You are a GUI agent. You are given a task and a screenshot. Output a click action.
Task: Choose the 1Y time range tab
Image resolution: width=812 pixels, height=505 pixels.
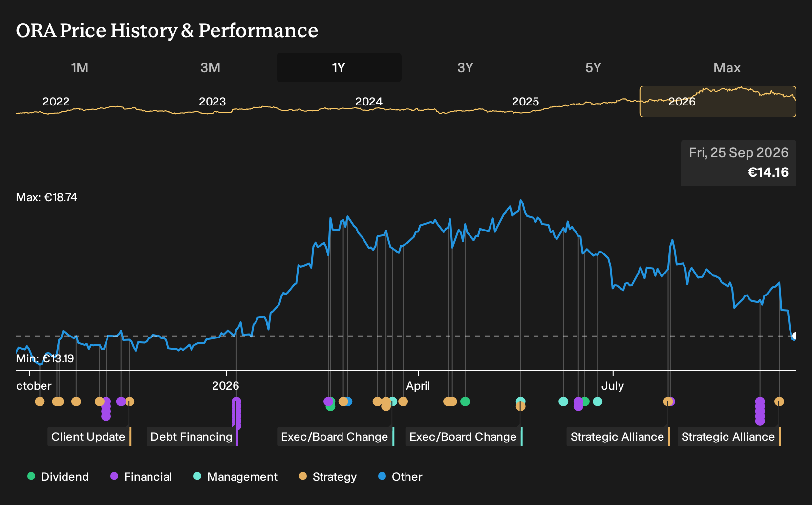click(339, 68)
